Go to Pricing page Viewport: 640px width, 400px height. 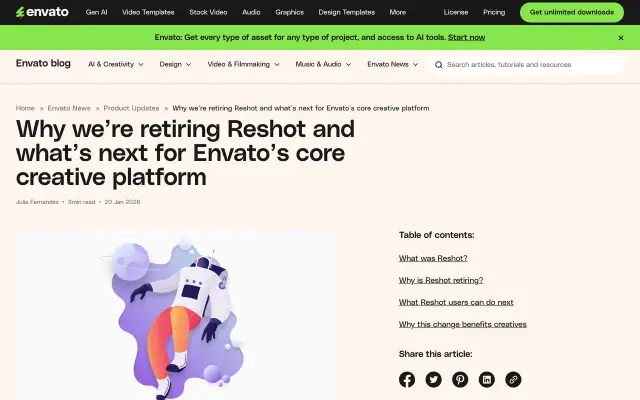coord(494,12)
